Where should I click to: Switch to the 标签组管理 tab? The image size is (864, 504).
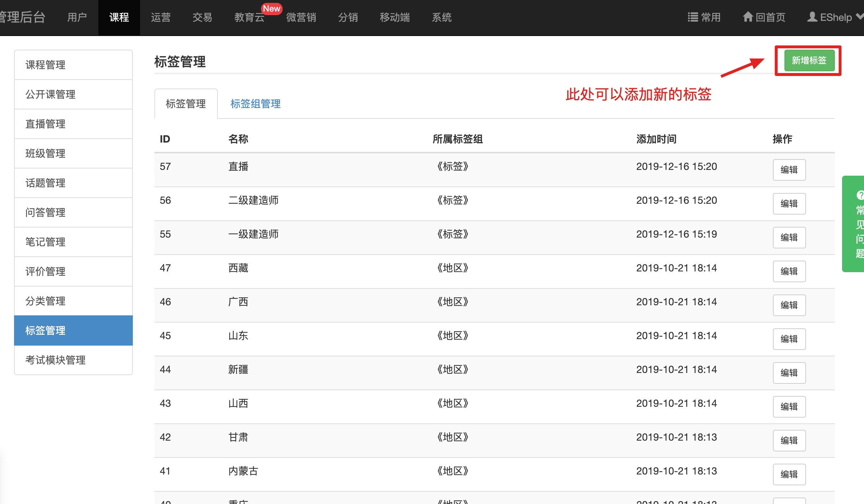[x=255, y=104]
